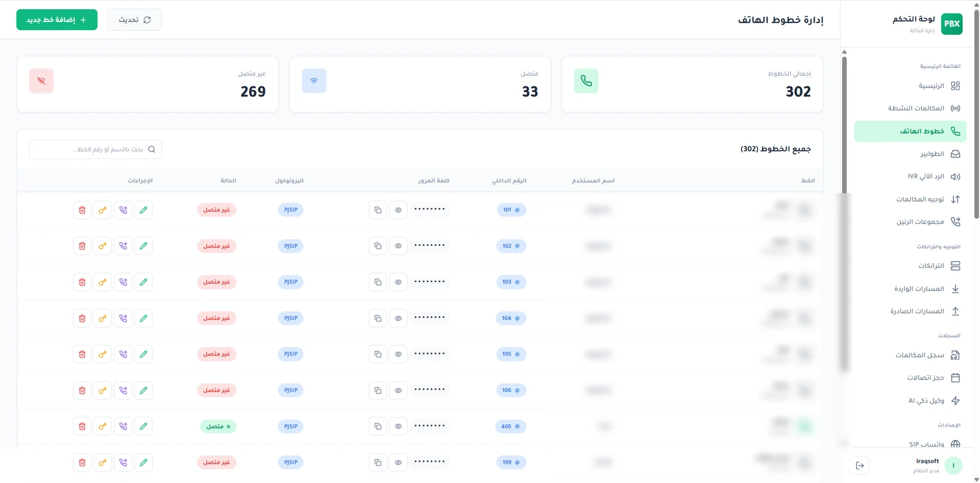
Task: Click the phone-call icon for extension 104
Action: click(x=123, y=318)
